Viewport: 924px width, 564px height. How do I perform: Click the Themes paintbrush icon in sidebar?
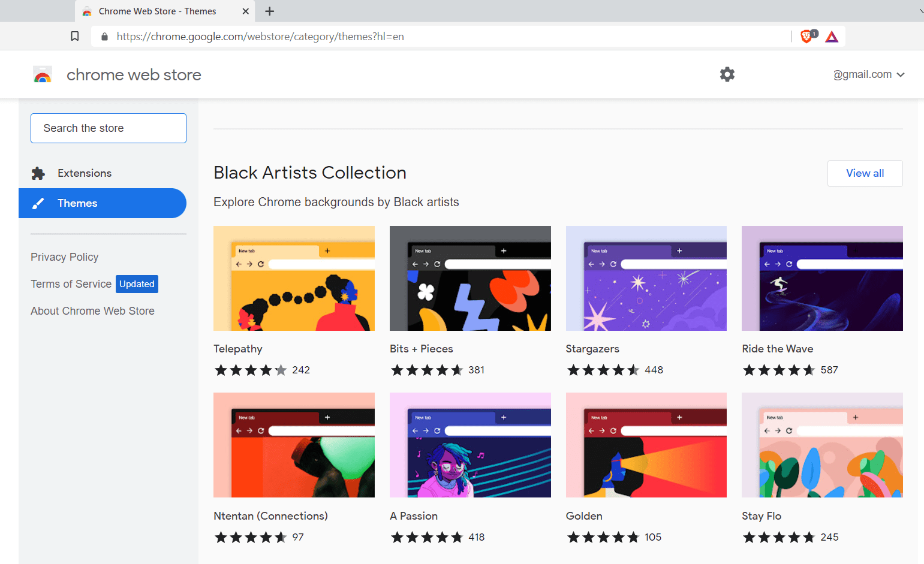pyautogui.click(x=38, y=203)
